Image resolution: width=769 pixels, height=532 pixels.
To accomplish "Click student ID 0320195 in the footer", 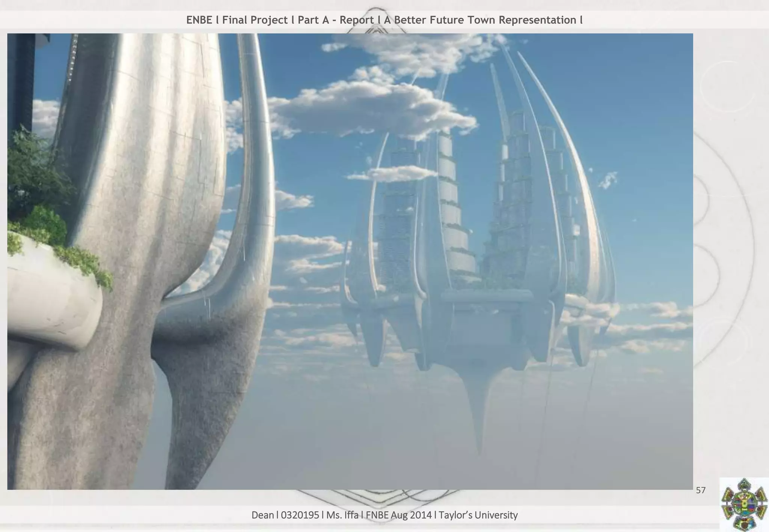I will click(300, 515).
